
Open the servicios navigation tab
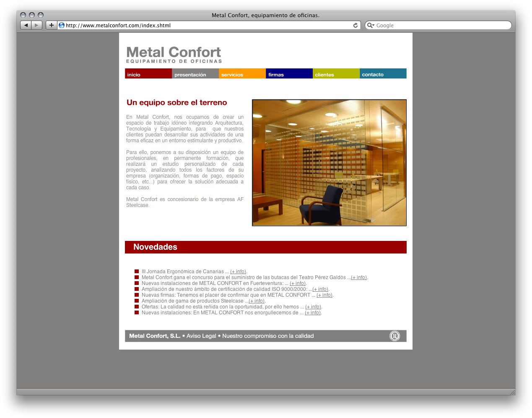pos(242,73)
